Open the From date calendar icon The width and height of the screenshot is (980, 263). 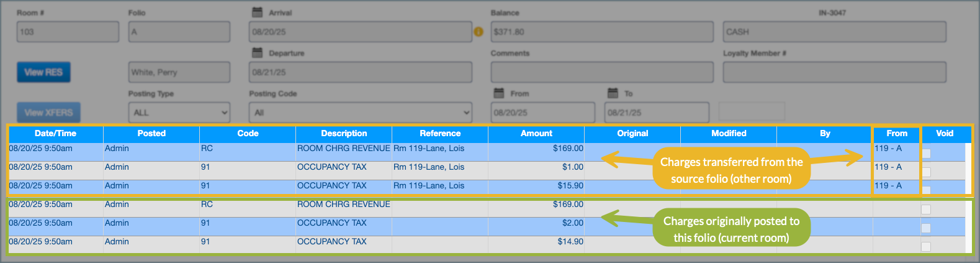click(x=498, y=93)
